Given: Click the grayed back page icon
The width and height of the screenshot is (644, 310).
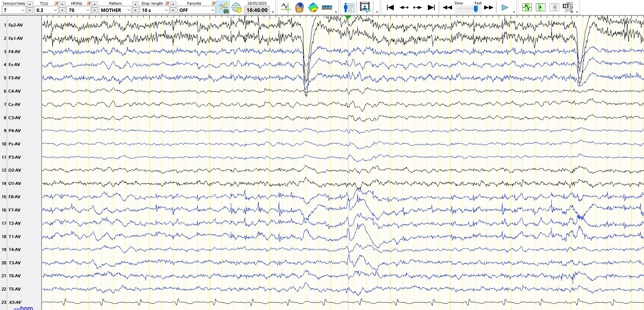Looking at the screenshot, I should click(554, 7).
